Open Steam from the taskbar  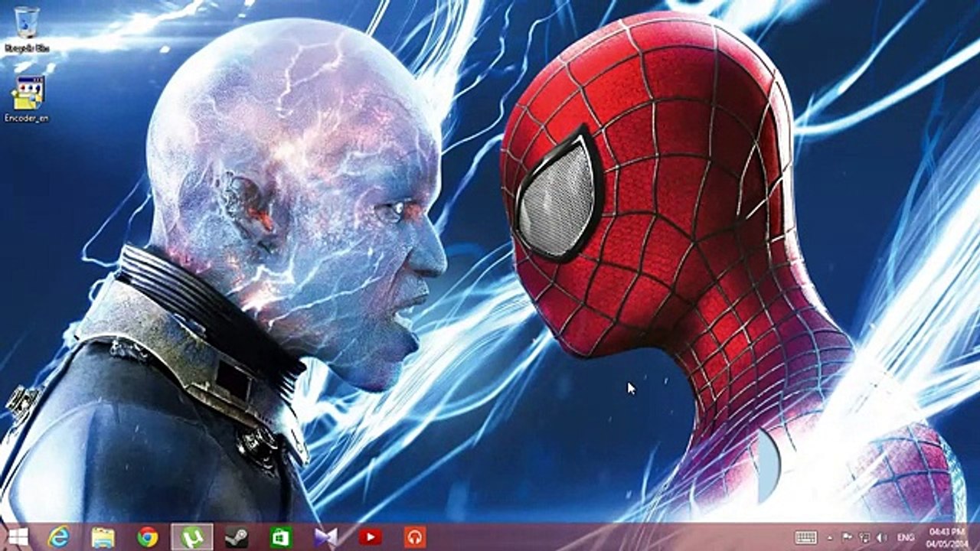coord(236,537)
